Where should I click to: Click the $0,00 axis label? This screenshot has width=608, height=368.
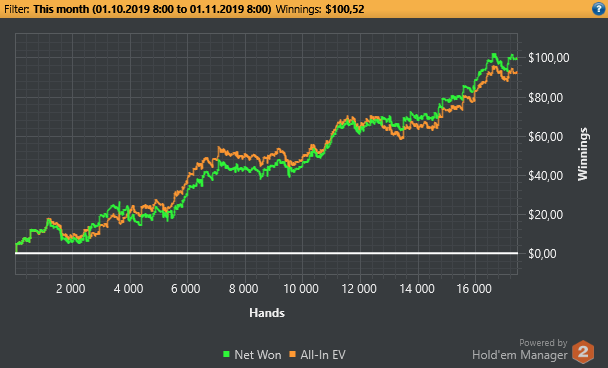[x=542, y=254]
